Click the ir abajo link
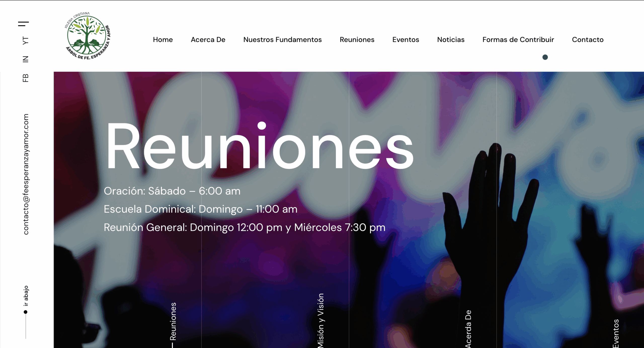This screenshot has width=644, height=348. [x=26, y=296]
